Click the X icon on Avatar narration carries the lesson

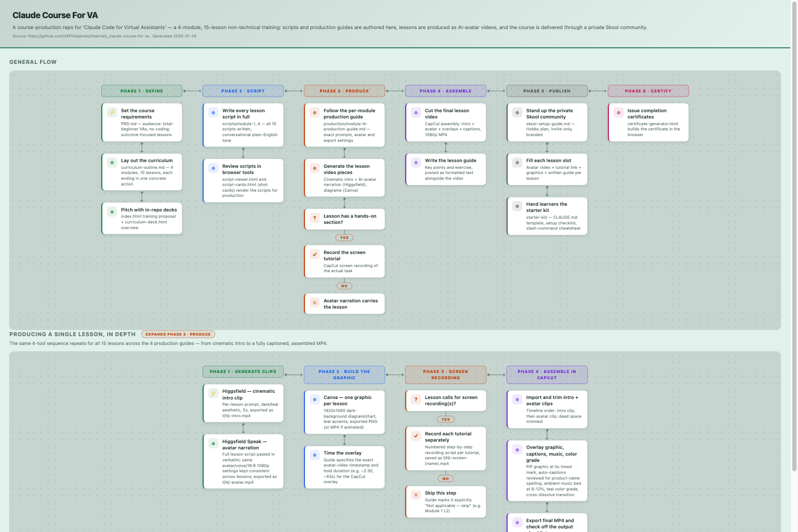(314, 302)
